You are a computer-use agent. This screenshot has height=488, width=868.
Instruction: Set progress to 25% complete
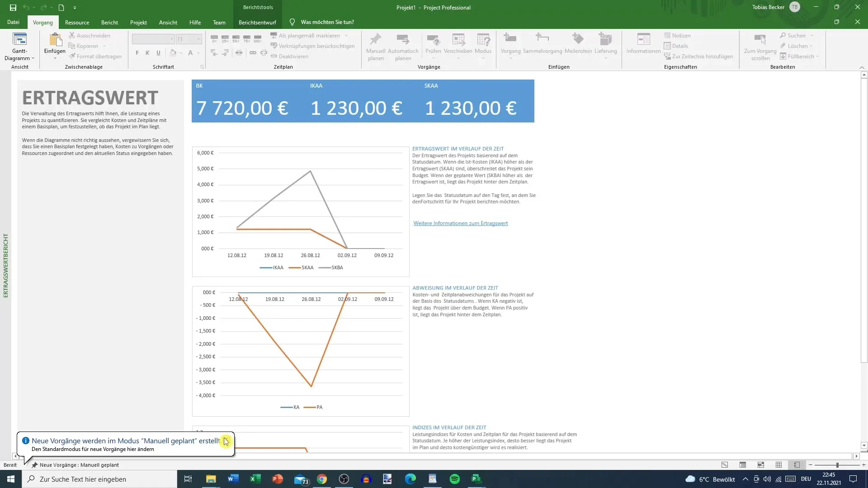pyautogui.click(x=225, y=38)
